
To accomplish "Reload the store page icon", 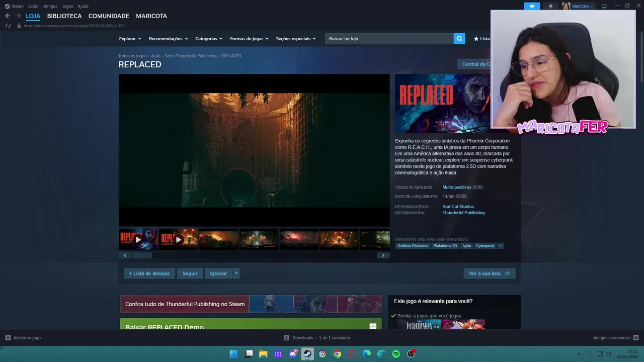I will [x=8, y=26].
